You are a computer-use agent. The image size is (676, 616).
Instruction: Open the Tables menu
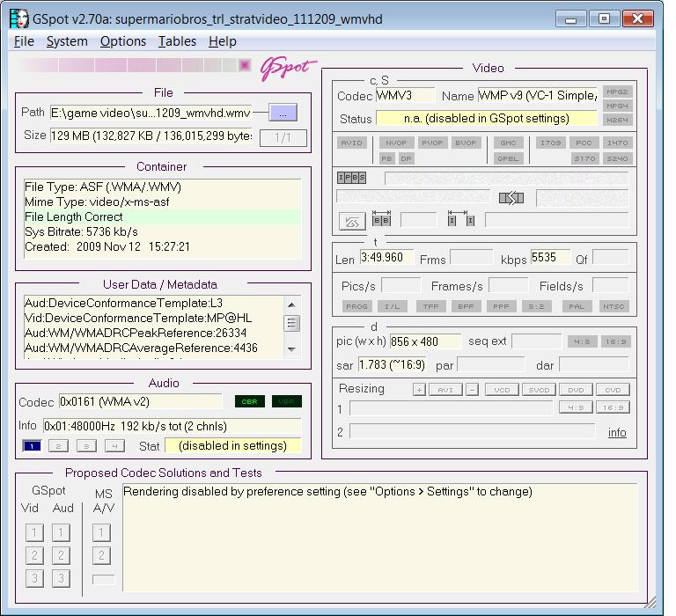(177, 41)
